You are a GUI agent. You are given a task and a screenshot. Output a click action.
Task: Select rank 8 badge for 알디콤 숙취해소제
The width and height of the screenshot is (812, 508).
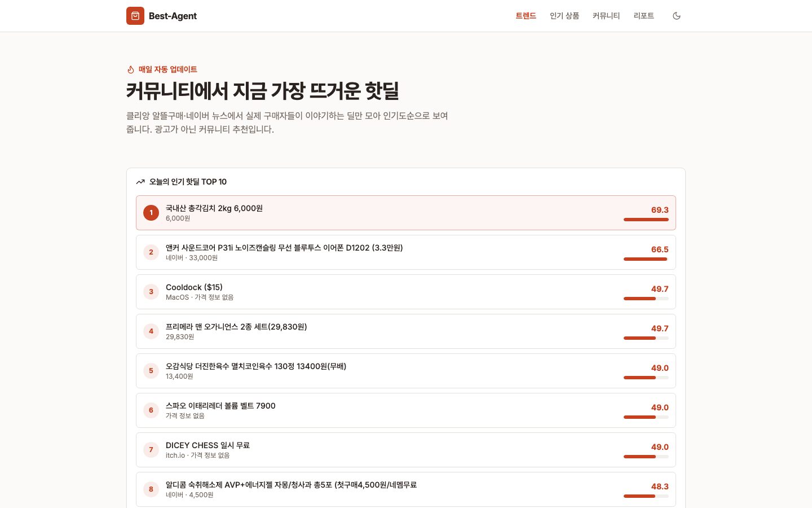[151, 489]
